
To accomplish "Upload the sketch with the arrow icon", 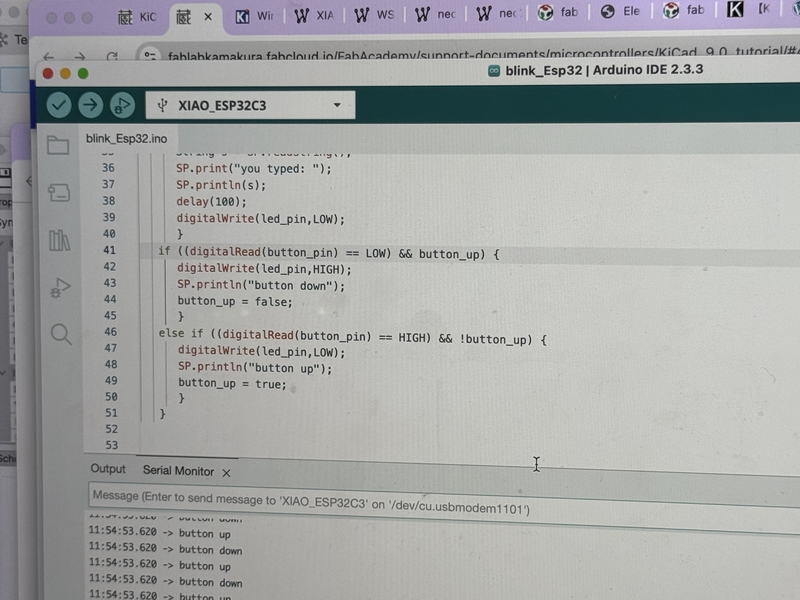I will click(x=91, y=104).
